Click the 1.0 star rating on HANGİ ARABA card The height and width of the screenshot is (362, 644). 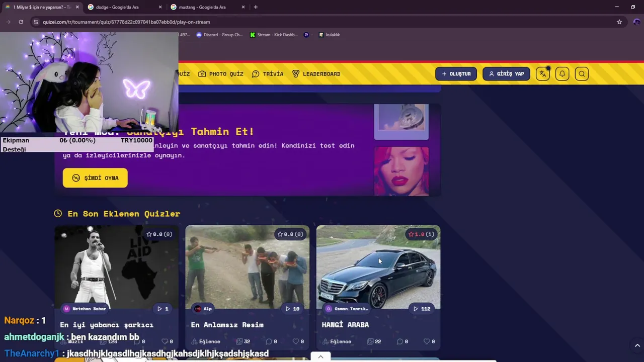(x=421, y=234)
